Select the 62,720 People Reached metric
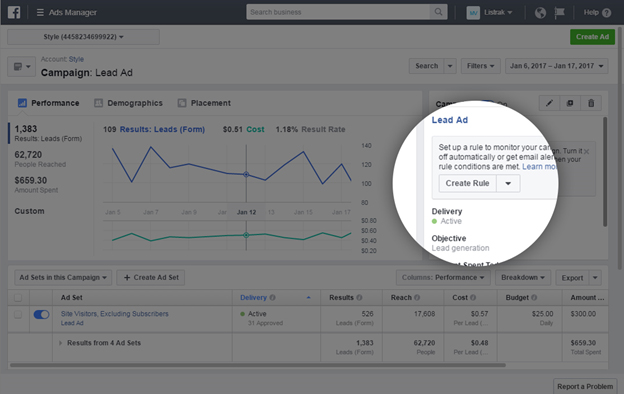 click(x=40, y=159)
